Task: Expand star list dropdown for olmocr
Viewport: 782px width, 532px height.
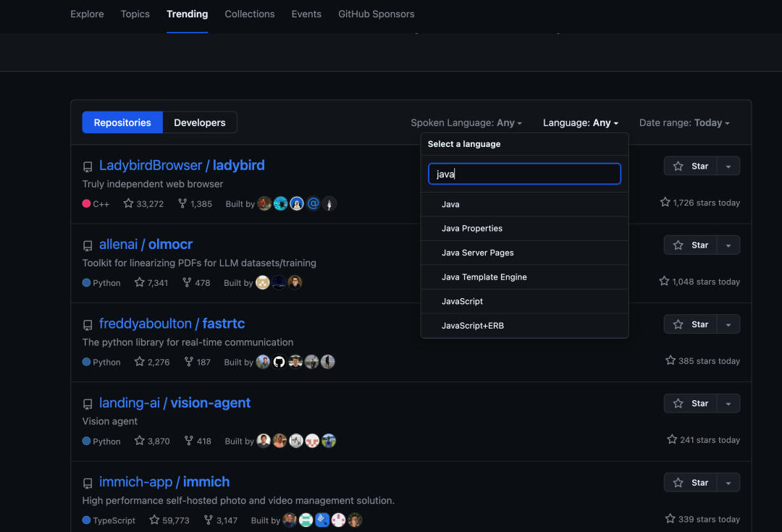Action: 728,245
